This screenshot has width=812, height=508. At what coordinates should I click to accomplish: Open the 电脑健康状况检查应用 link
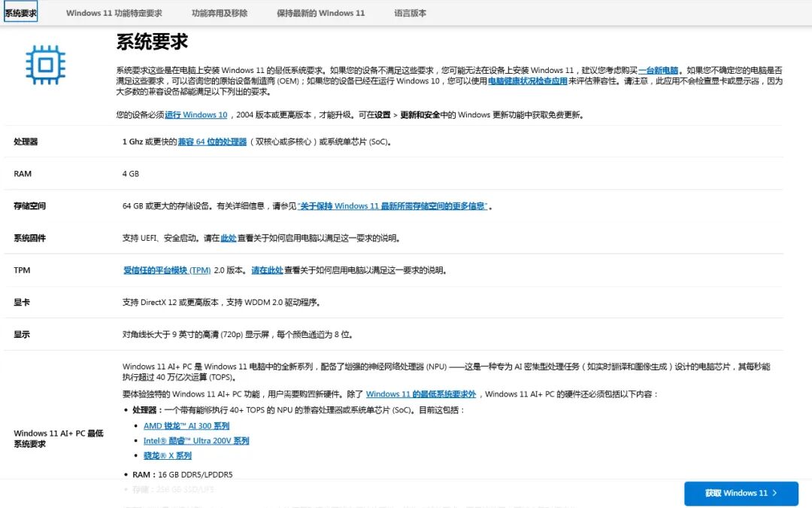click(x=528, y=81)
